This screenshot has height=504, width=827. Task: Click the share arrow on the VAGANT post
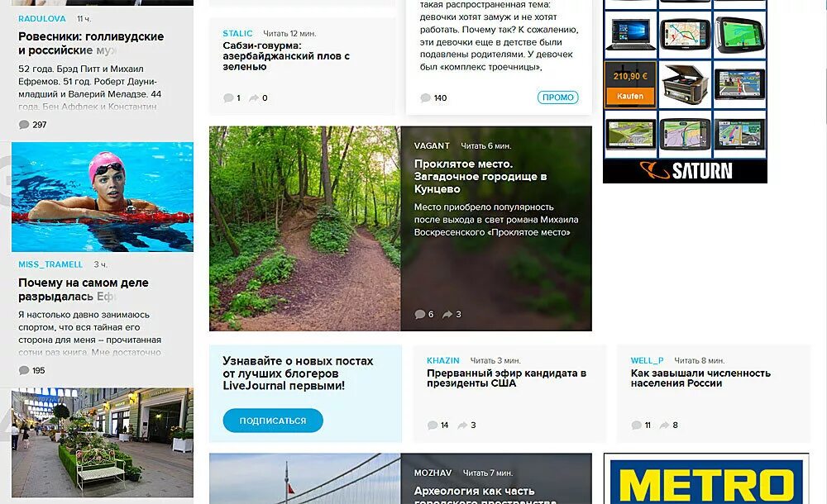coord(447,314)
